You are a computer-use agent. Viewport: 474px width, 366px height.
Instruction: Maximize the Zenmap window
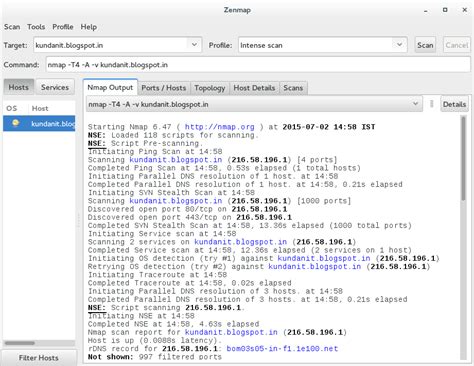[445, 10]
